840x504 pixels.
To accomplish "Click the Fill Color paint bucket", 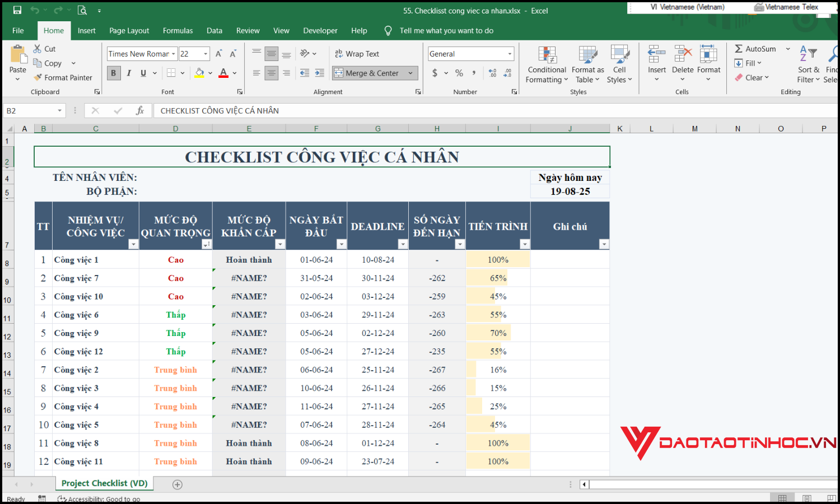I will [x=199, y=73].
